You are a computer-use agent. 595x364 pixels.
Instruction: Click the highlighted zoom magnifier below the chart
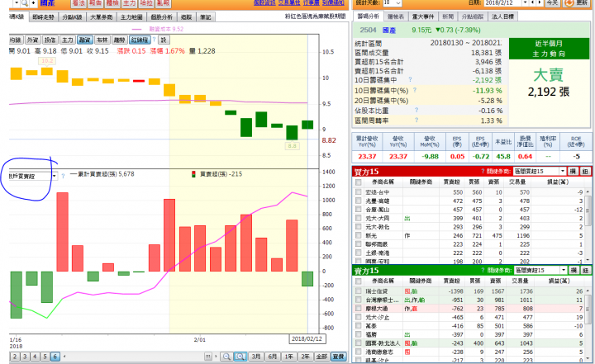tap(240, 357)
